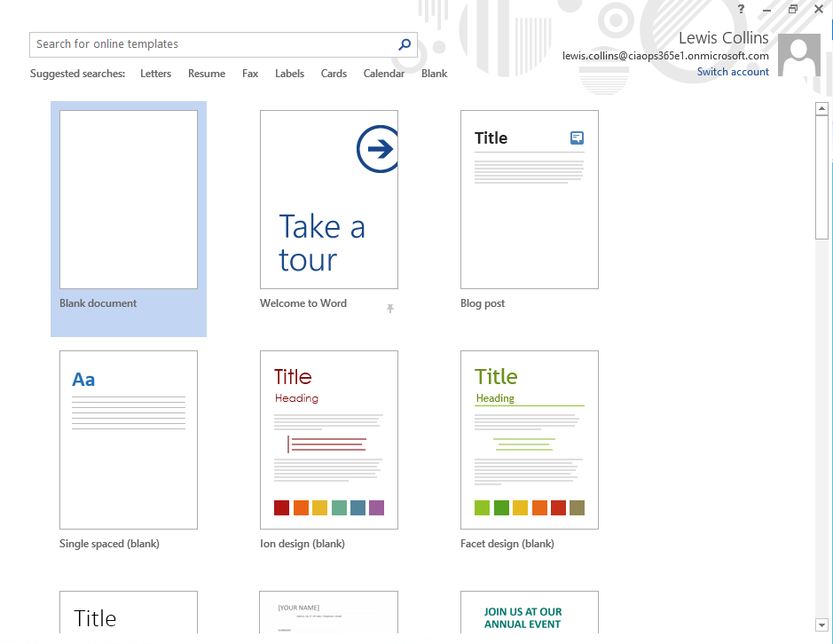Click the Blog post label
This screenshot has height=644, width=833.
coord(483,303)
